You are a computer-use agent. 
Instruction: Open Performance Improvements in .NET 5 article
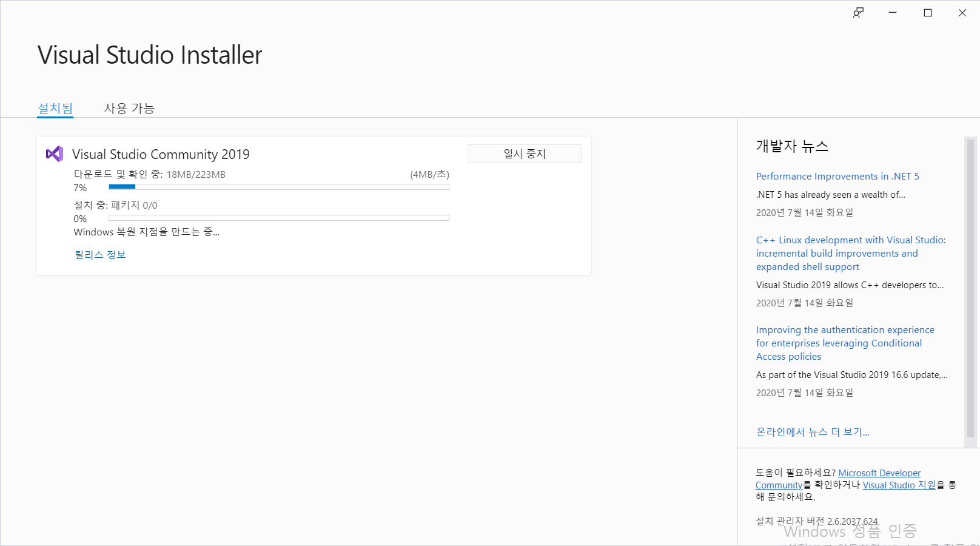click(837, 176)
